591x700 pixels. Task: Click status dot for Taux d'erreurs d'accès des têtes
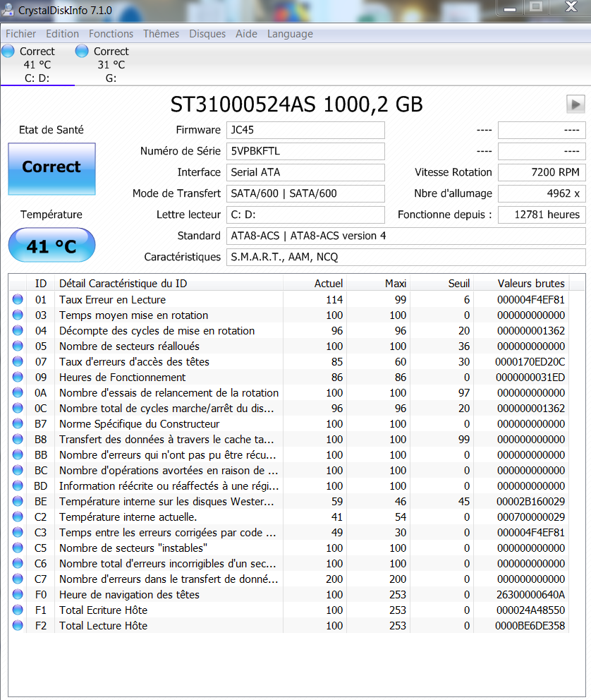pyautogui.click(x=18, y=361)
